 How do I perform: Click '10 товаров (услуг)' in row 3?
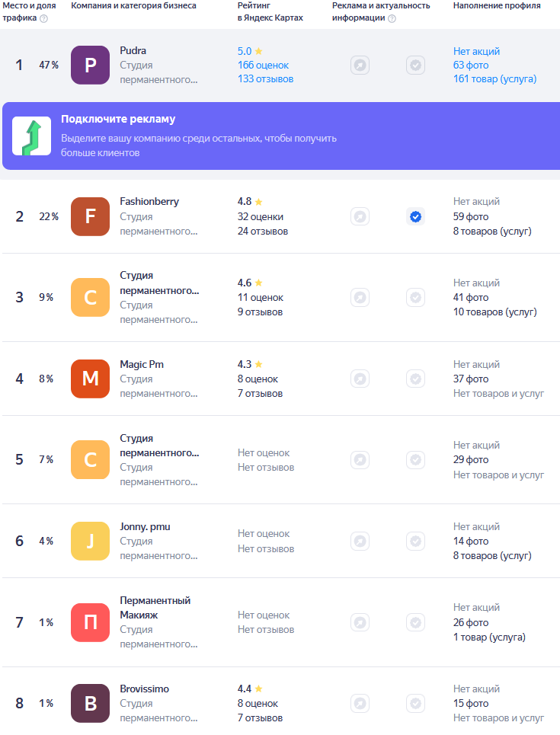[494, 312]
